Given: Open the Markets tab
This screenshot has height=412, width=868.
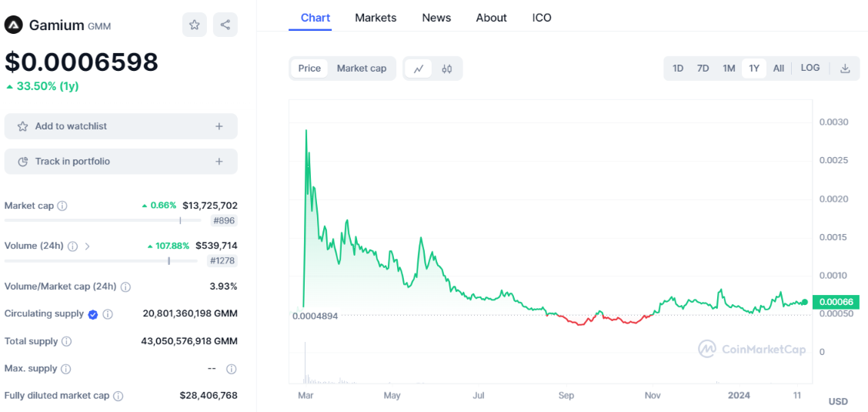Looking at the screenshot, I should point(376,18).
